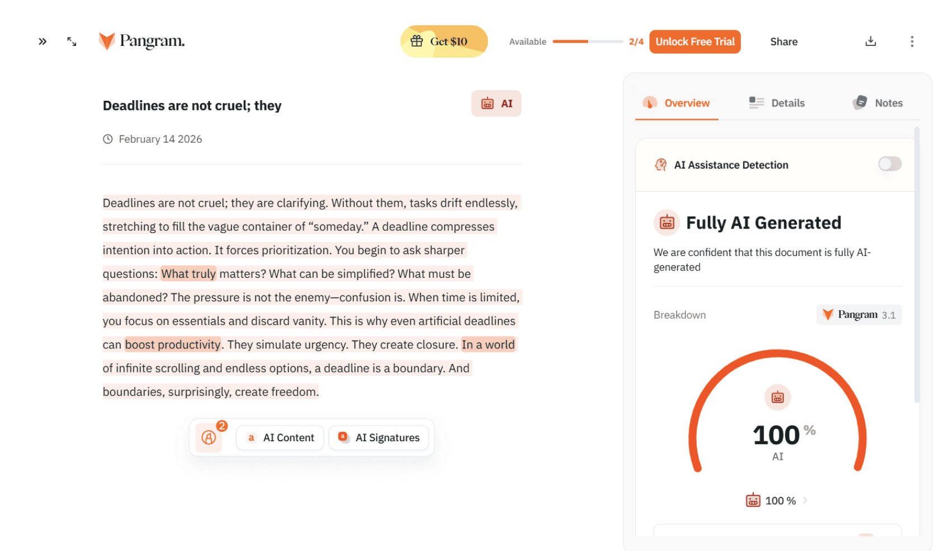Open the three-dot more options menu

click(x=912, y=41)
